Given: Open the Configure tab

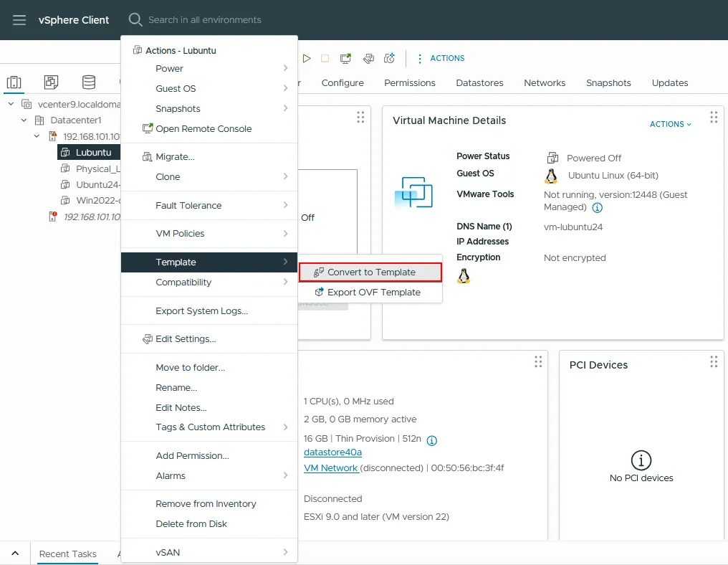Looking at the screenshot, I should (x=343, y=82).
